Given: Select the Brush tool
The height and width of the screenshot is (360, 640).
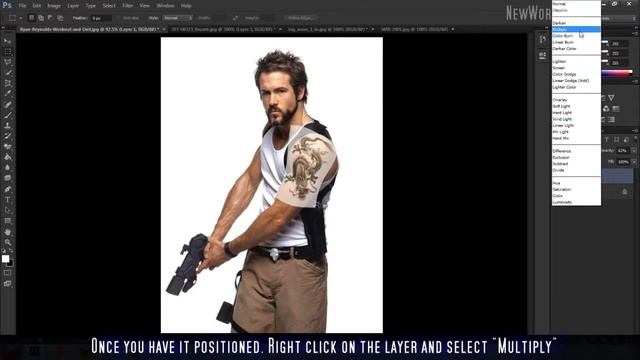Looking at the screenshot, I should 7,115.
